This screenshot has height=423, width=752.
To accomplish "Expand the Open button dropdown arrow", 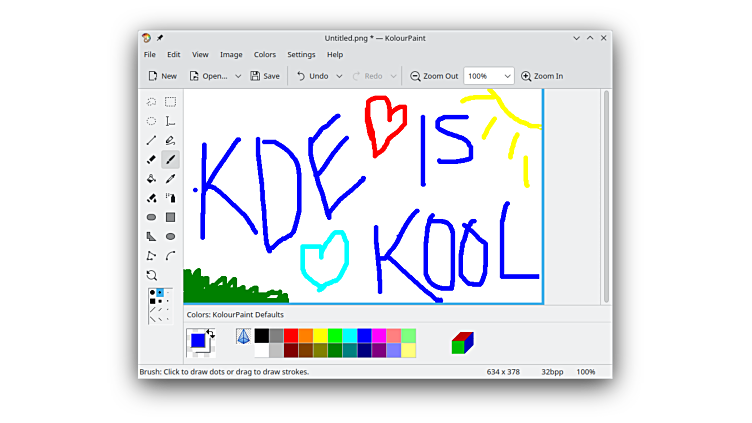I will pyautogui.click(x=238, y=76).
